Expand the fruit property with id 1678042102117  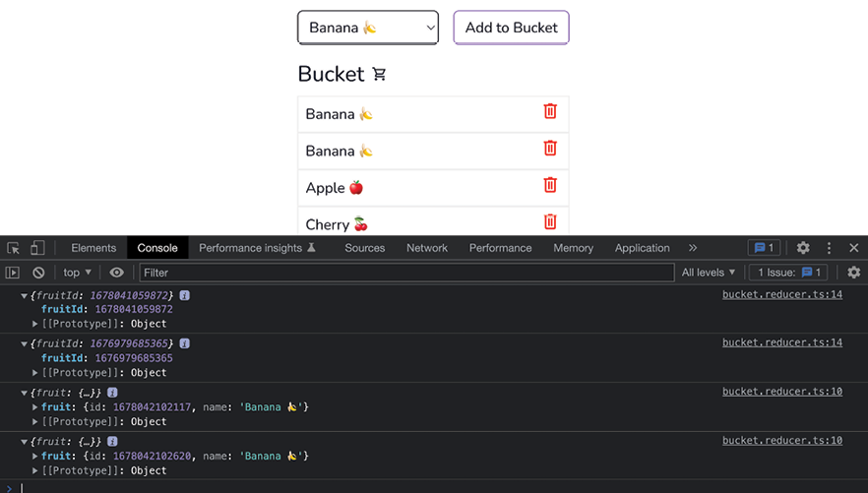pos(34,407)
